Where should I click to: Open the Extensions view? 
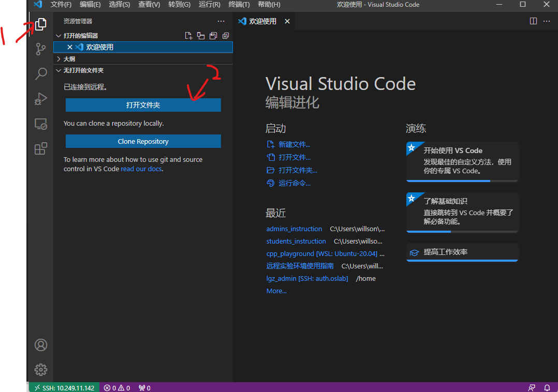pos(41,149)
